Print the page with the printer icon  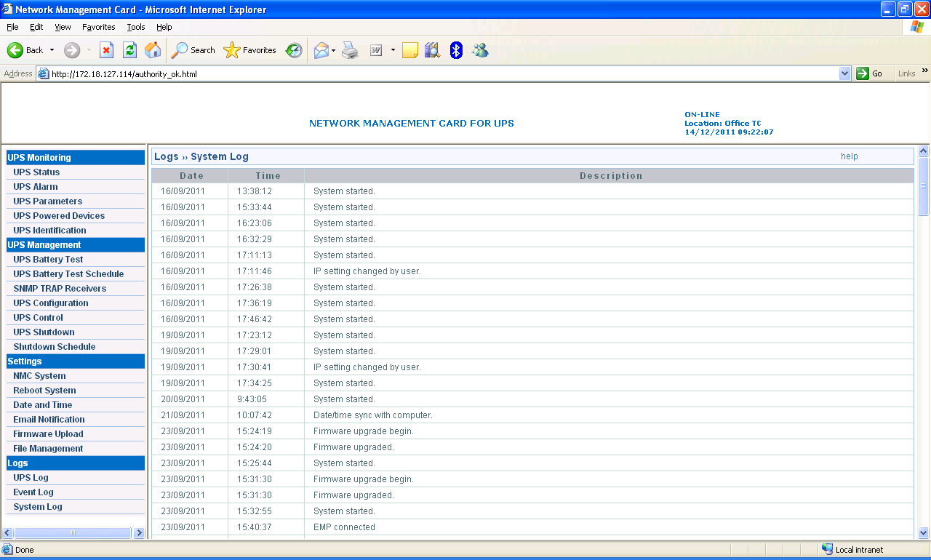click(x=351, y=50)
